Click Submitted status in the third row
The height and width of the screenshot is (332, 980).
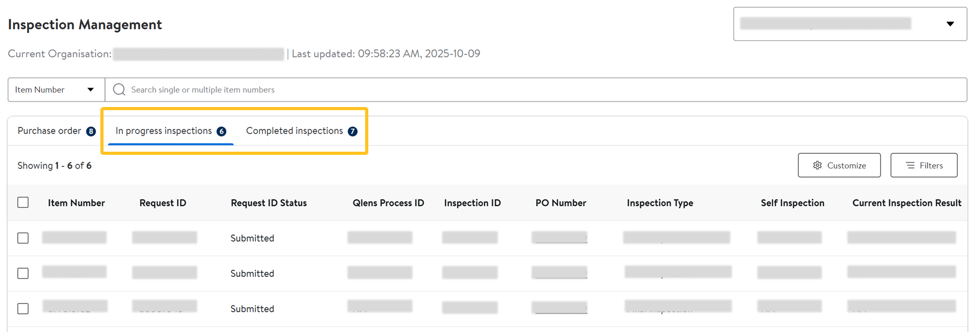[x=252, y=309]
